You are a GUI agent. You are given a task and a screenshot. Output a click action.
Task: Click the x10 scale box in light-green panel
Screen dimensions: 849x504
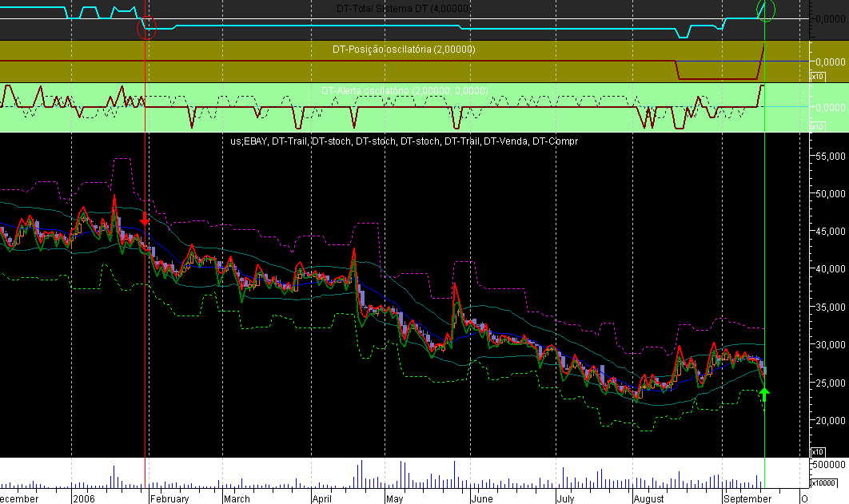click(818, 126)
